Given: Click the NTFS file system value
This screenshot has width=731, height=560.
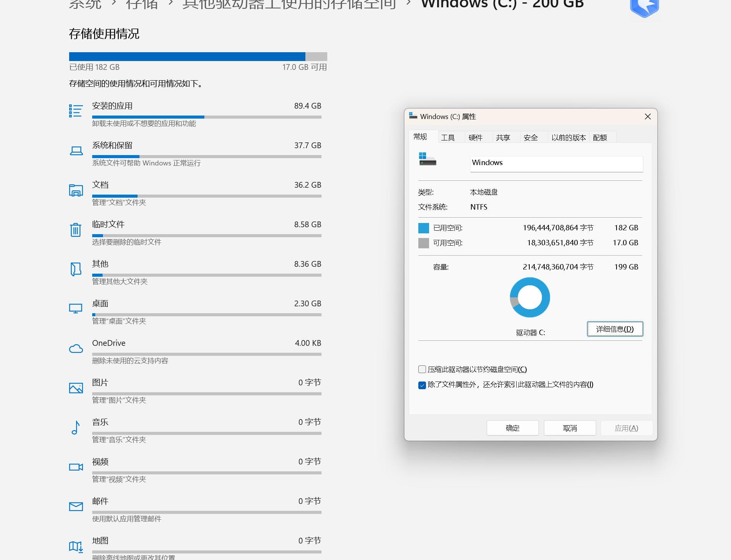Looking at the screenshot, I should coord(479,207).
